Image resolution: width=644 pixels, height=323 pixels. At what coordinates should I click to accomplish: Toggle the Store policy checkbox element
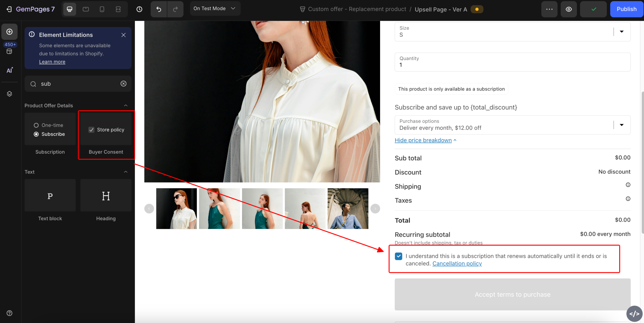[x=91, y=130]
